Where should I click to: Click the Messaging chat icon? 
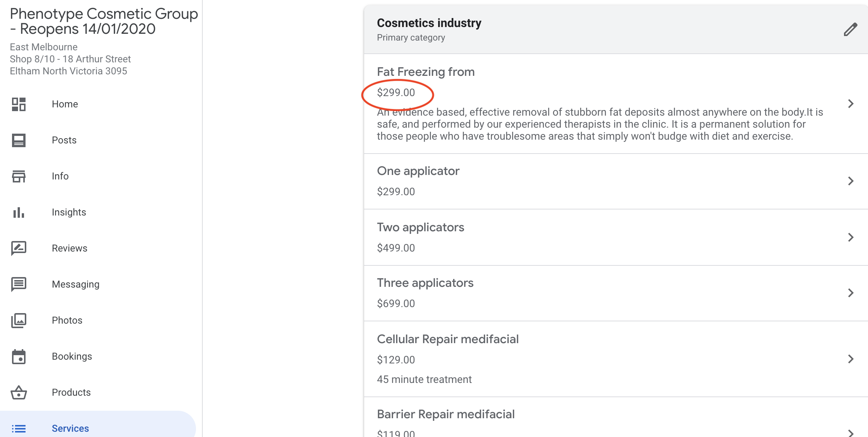coord(19,284)
